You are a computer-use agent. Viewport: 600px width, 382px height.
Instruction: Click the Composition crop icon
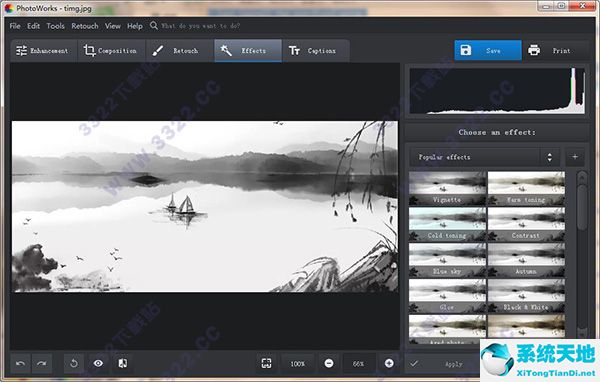pos(89,51)
